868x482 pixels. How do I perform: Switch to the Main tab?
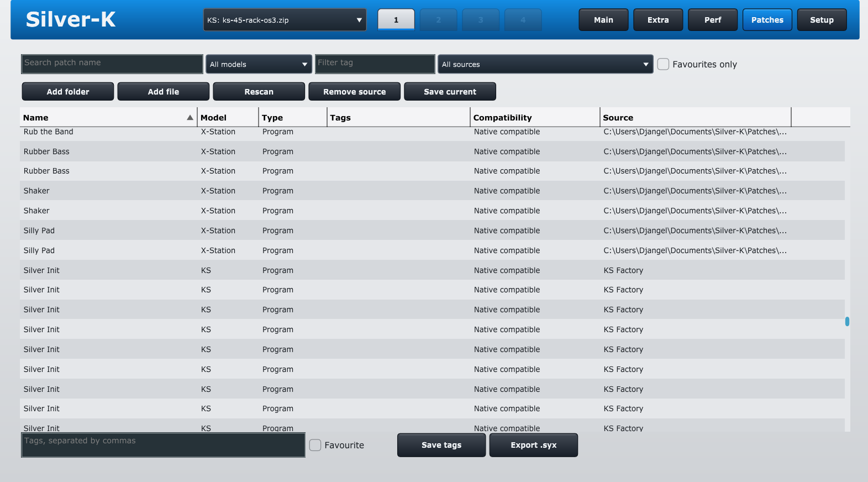tap(603, 20)
